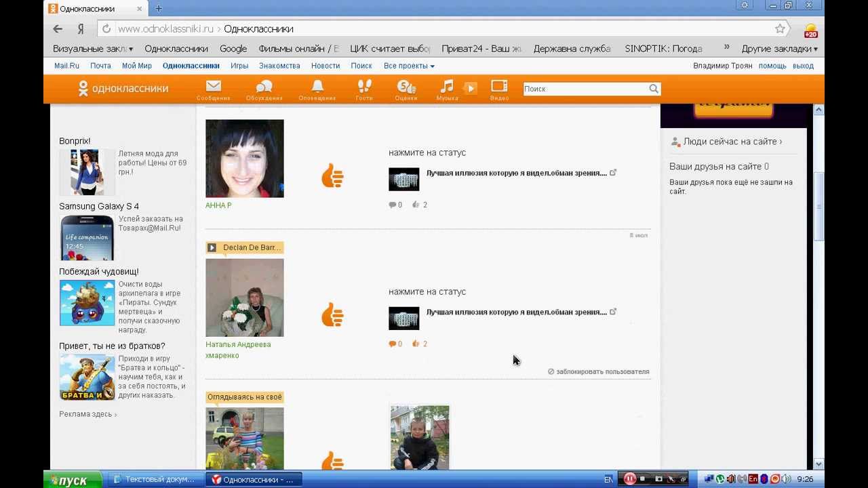Click likes counter under Наталья Андреева status

(x=420, y=344)
